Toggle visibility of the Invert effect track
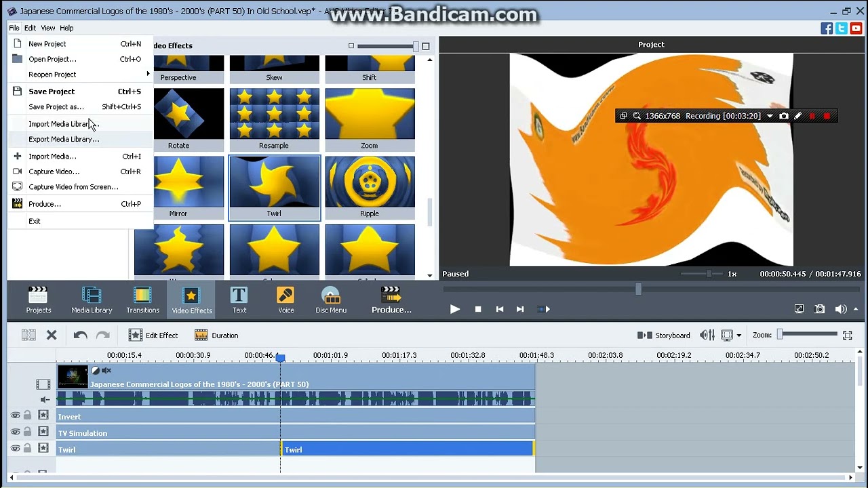Screen dimensions: 868x488 click(15, 415)
